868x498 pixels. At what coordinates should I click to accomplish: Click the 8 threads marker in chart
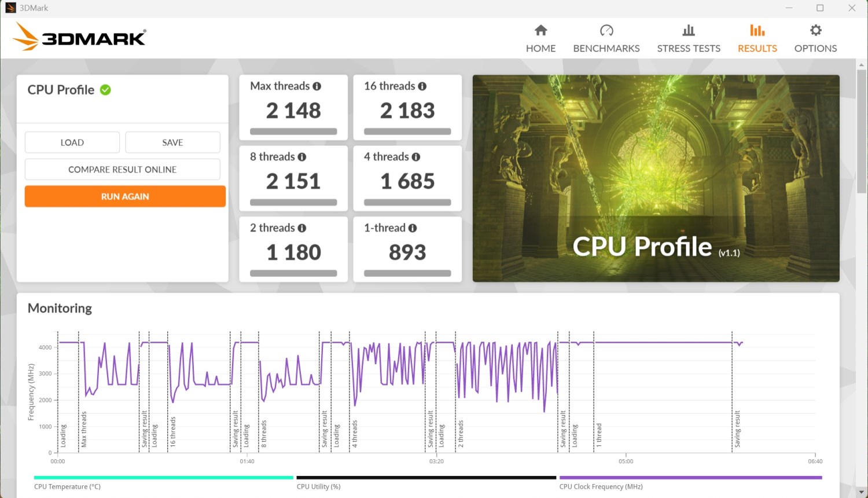point(264,434)
